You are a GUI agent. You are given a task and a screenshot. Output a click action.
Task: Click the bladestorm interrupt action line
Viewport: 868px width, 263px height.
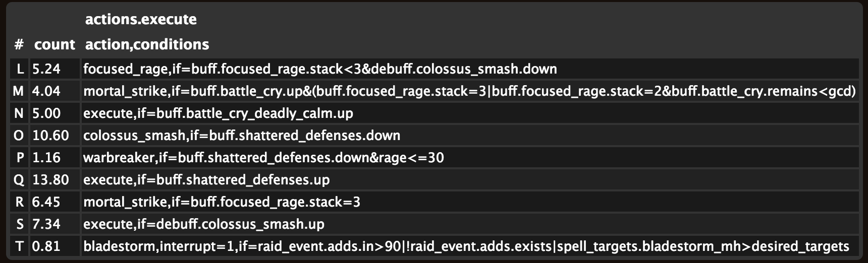(x=466, y=246)
